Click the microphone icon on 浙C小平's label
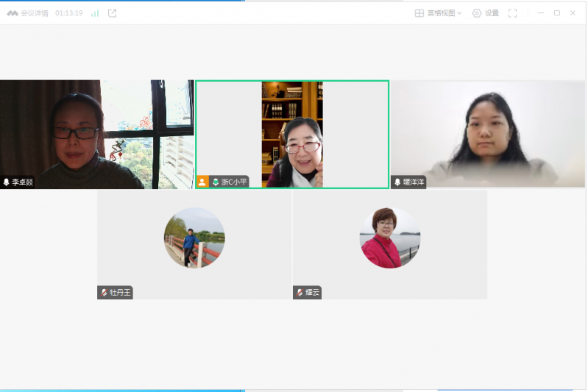The height and width of the screenshot is (392, 588). click(216, 182)
